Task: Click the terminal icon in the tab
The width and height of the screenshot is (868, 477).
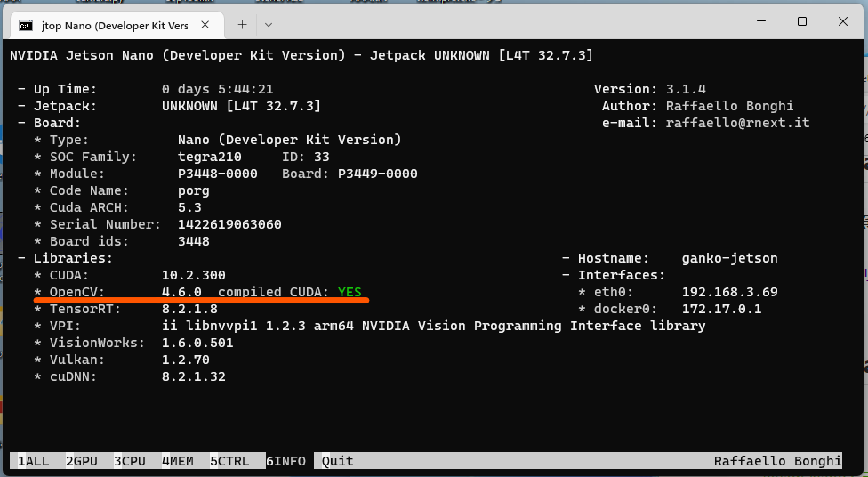Action: 26,26
